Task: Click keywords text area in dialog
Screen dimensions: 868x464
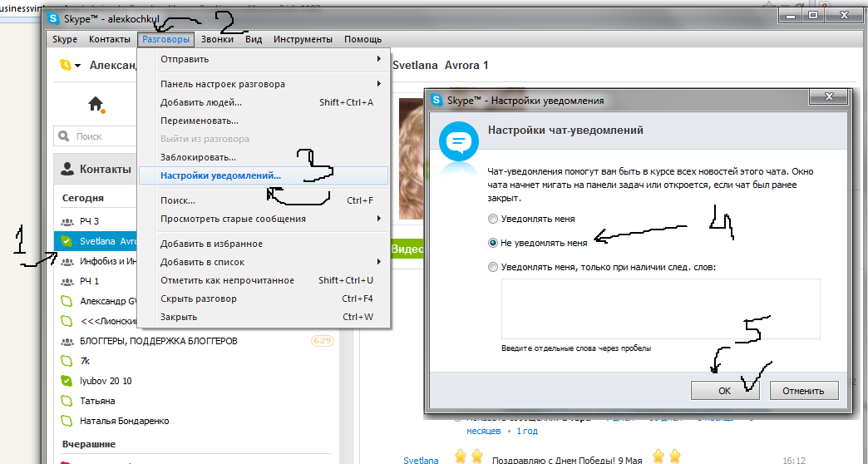Action: [660, 309]
